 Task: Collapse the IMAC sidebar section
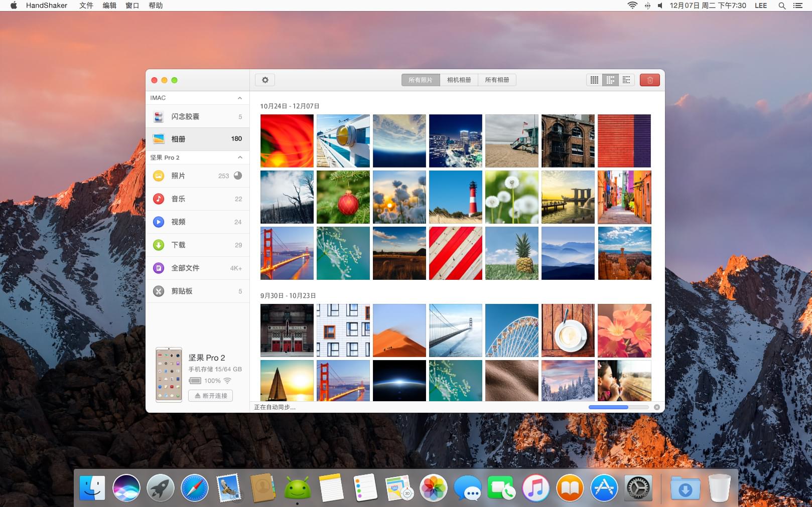click(x=240, y=98)
